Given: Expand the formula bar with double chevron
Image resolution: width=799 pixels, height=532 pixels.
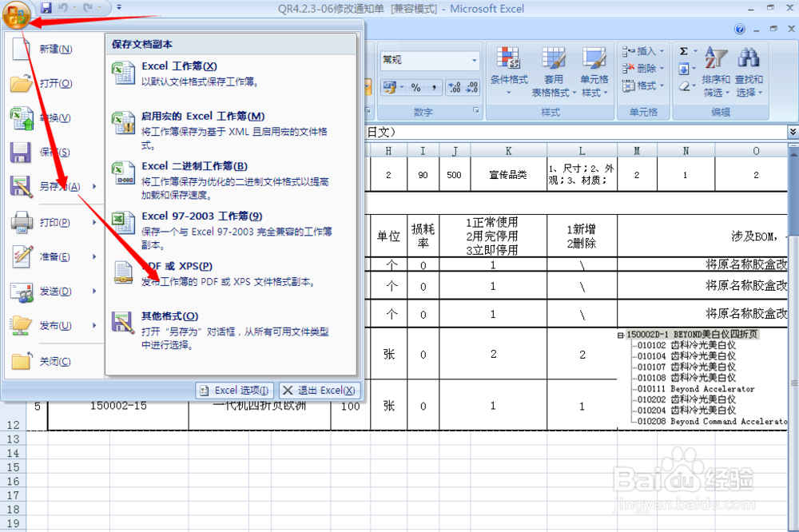Looking at the screenshot, I should tap(793, 132).
